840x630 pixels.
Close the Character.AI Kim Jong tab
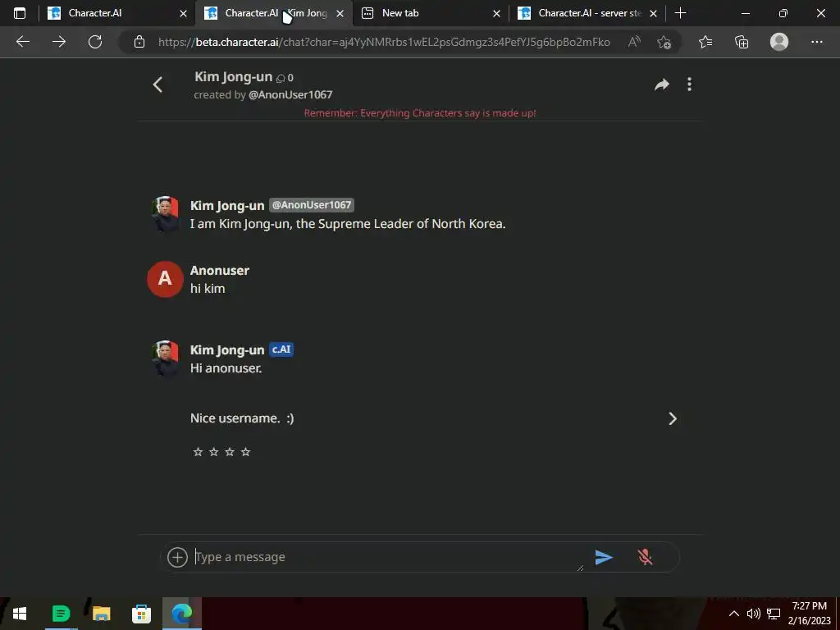pos(340,13)
